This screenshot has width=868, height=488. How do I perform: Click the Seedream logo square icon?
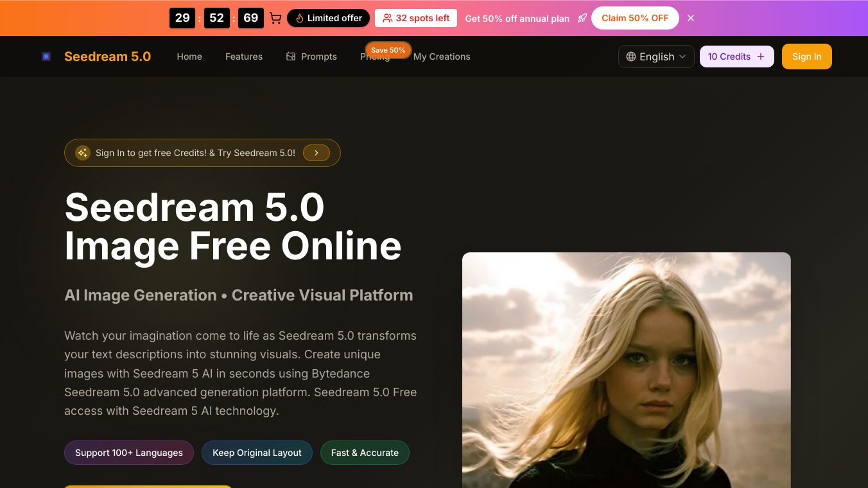pyautogui.click(x=46, y=57)
